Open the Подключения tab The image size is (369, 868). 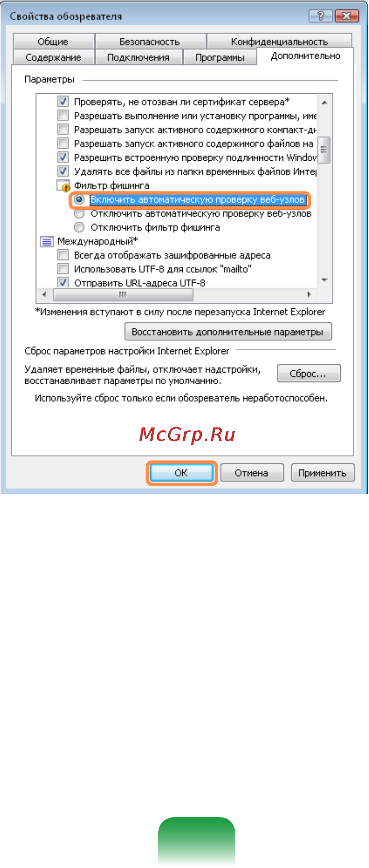coord(139,57)
